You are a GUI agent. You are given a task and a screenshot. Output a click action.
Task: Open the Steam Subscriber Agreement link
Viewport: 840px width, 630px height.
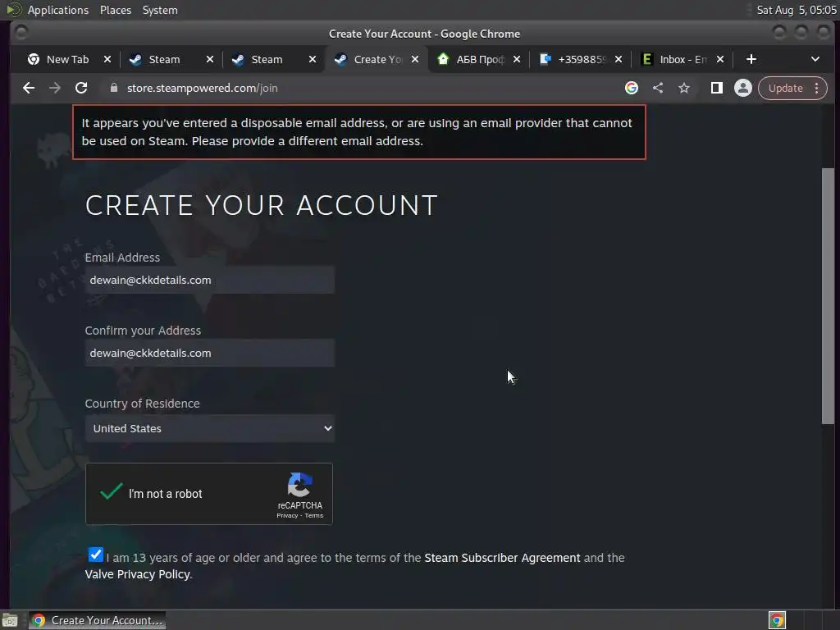pos(502,558)
